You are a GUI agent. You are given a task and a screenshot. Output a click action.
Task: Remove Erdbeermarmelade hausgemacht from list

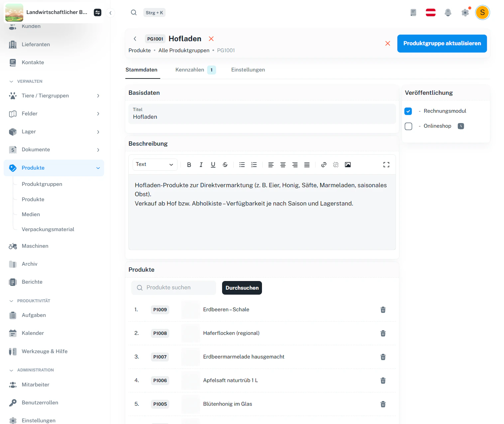pyautogui.click(x=383, y=357)
